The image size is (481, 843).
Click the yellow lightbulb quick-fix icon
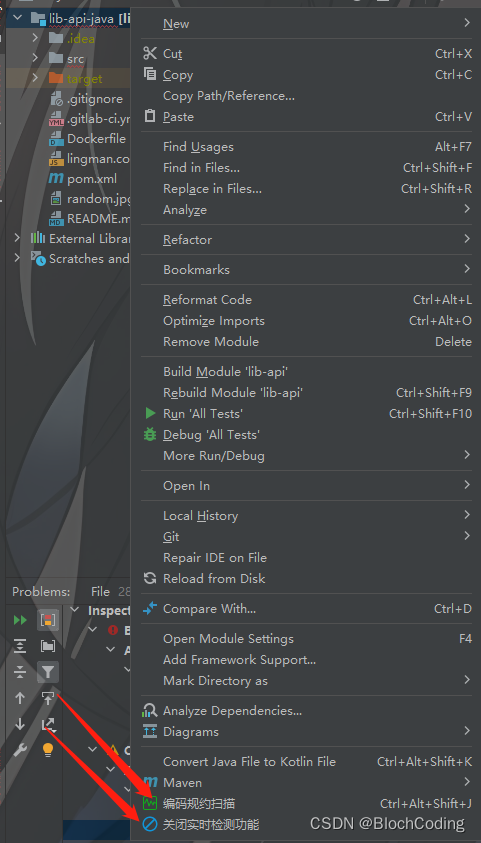tap(48, 749)
